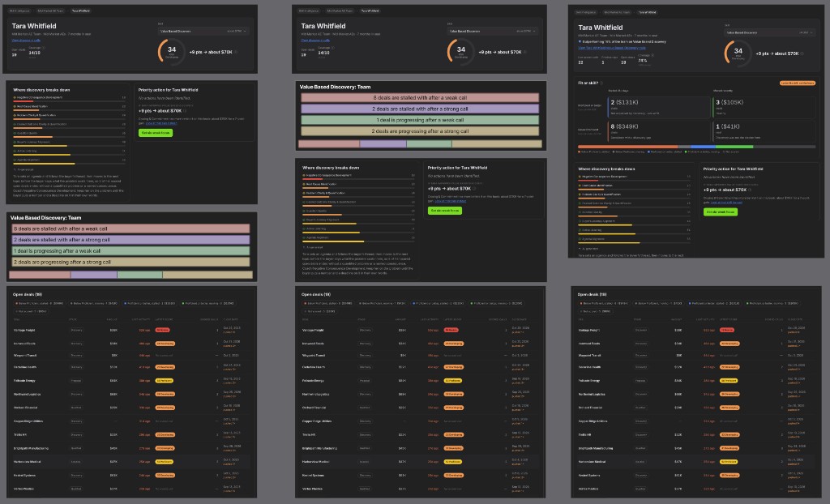Toggle 'Not scored' filter chip in left Open deals
Image resolution: width=830 pixels, height=504 pixels.
coord(31,311)
